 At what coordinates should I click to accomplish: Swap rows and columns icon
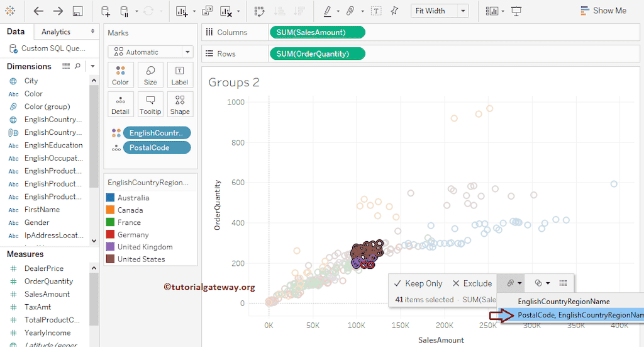coord(259,11)
